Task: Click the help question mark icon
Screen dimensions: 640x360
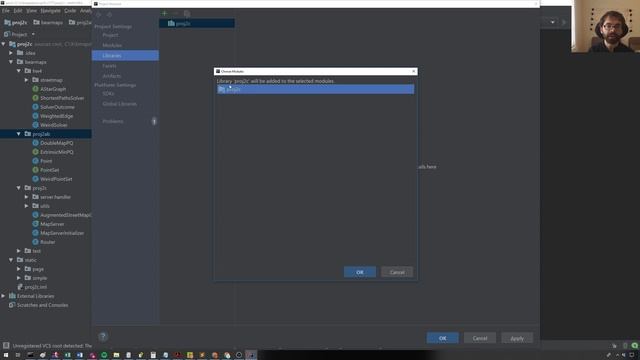Action: click(103, 337)
